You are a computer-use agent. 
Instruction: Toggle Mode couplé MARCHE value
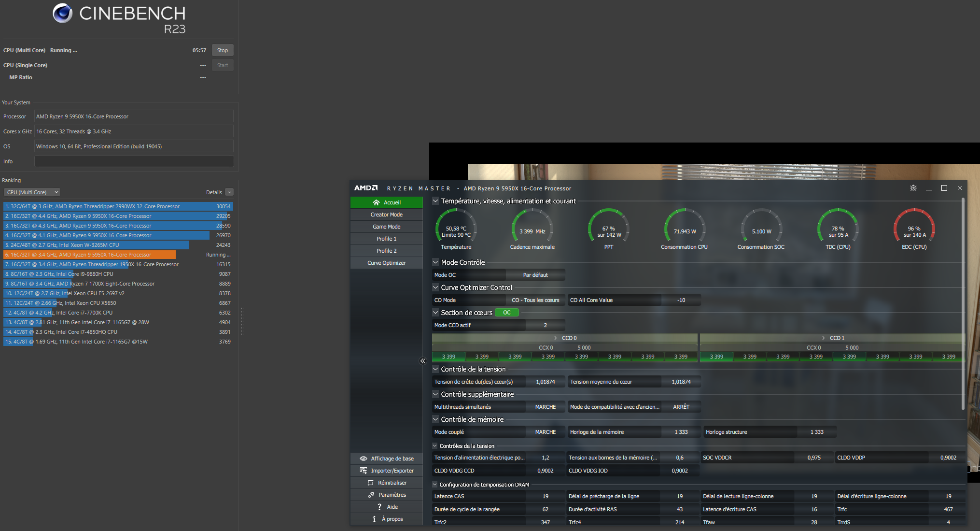[545, 432]
